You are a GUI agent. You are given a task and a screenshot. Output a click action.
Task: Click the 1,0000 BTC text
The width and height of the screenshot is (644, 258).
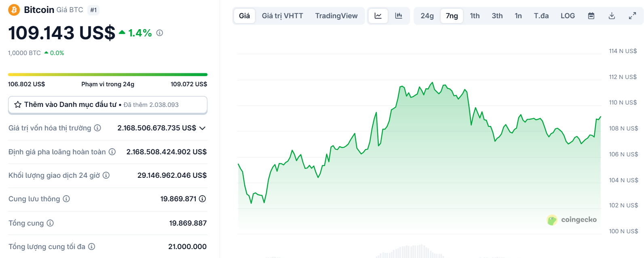tap(24, 53)
